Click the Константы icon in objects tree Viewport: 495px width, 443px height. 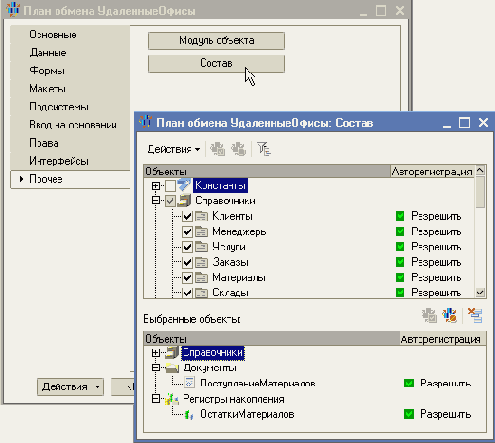[x=184, y=185]
